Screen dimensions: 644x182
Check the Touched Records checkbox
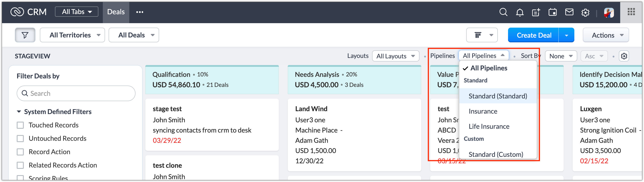(x=20, y=125)
